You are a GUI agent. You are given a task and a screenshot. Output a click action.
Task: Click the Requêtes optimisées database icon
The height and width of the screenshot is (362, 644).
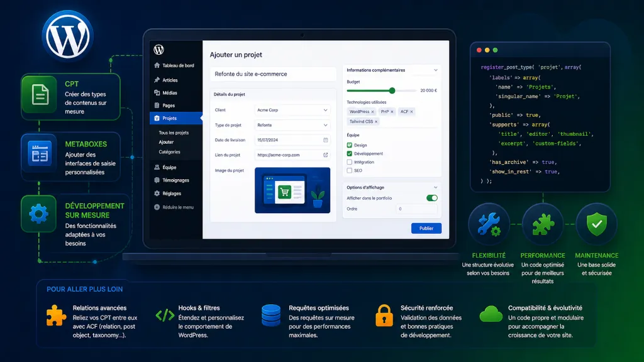(271, 315)
